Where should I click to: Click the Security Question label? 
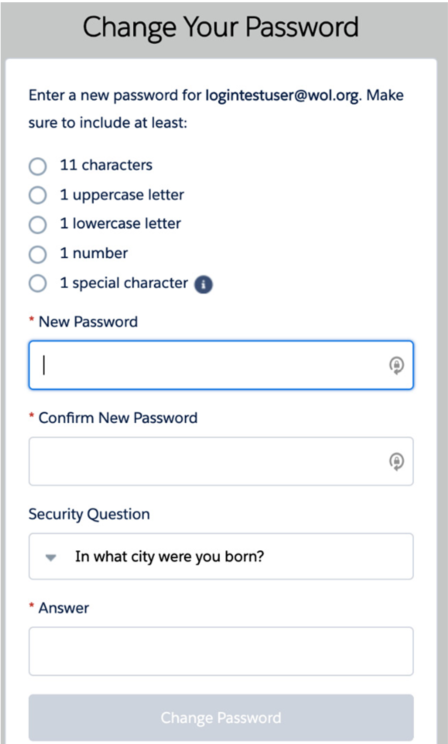pyautogui.click(x=89, y=514)
